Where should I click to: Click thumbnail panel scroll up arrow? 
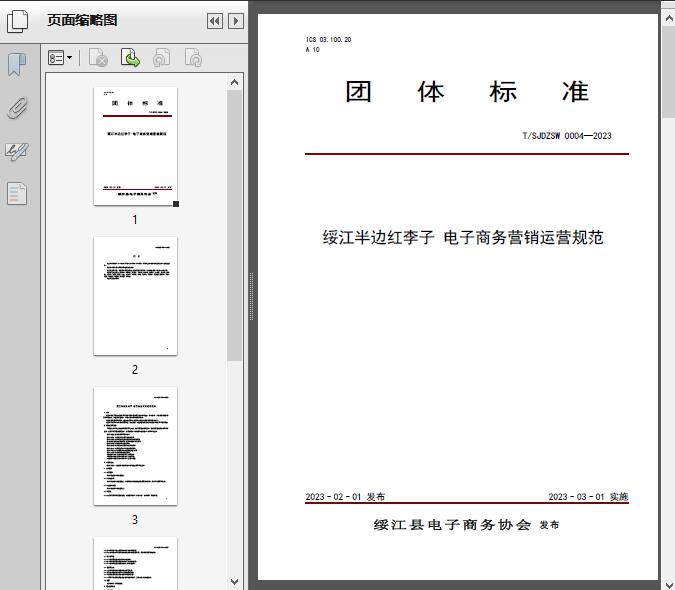pyautogui.click(x=235, y=82)
